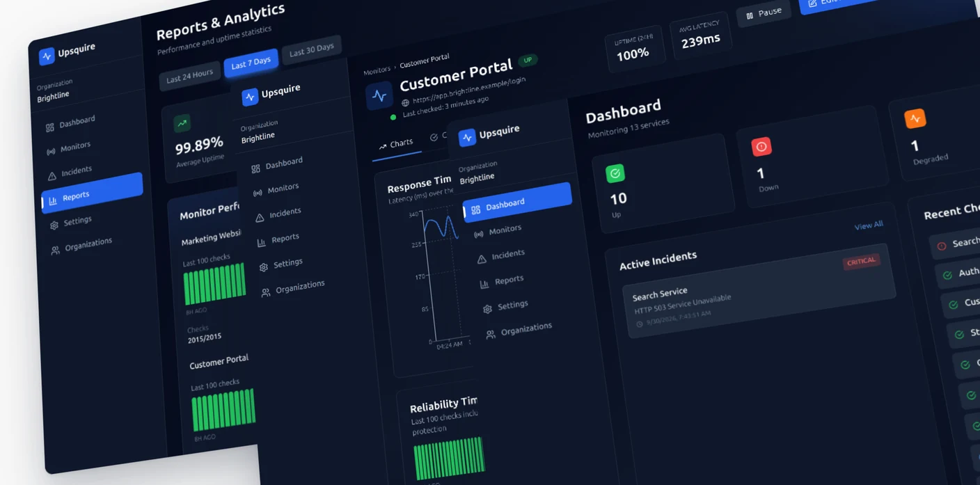Click Reports bar-chart icon in Dashboard window sidebar

pyautogui.click(x=484, y=284)
